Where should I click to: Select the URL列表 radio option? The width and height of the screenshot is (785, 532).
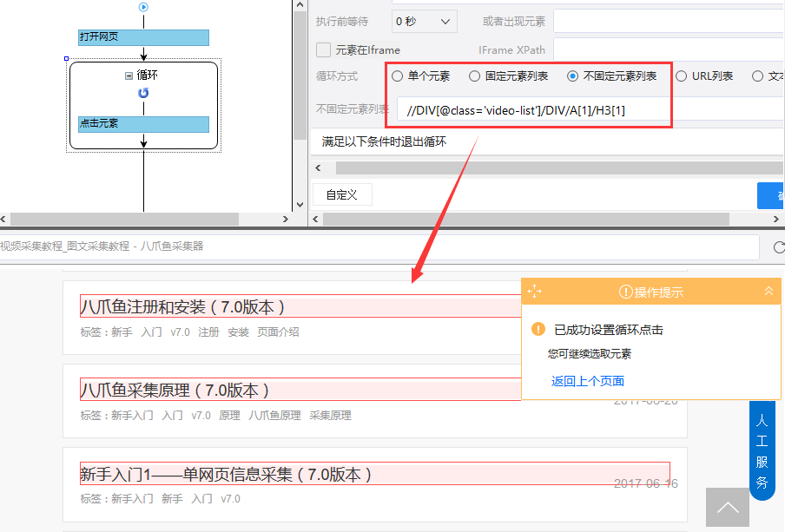coord(681,76)
